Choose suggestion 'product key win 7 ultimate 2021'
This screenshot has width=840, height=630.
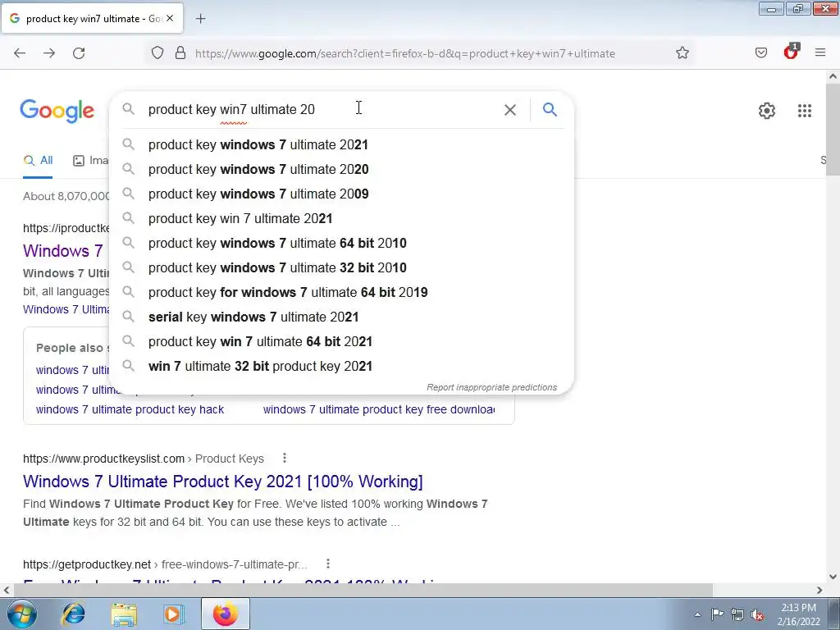click(x=341, y=218)
